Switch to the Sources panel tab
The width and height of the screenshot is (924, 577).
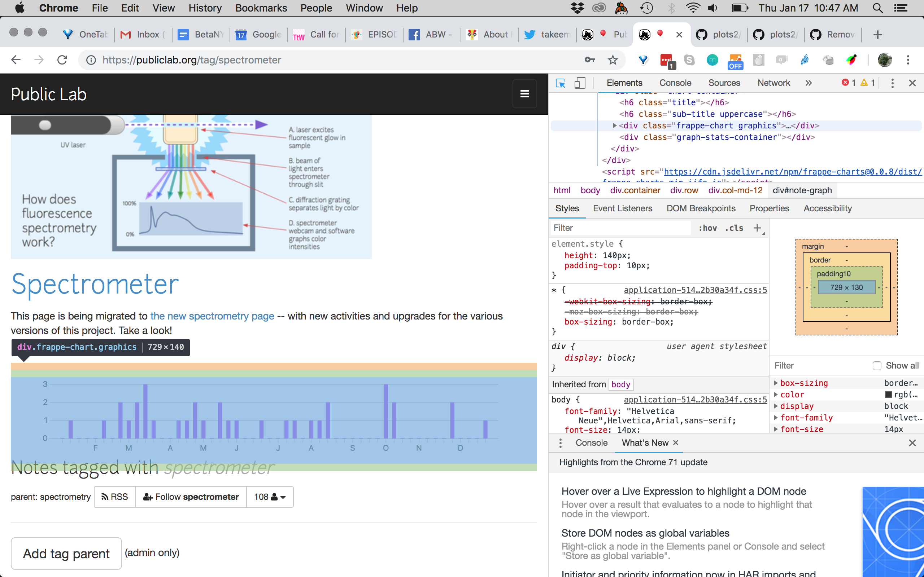724,83
